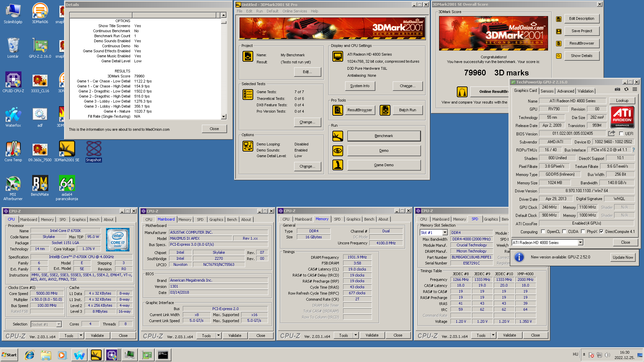
Task: Click the Selected Tests checklist icon
Action: coord(248,95)
